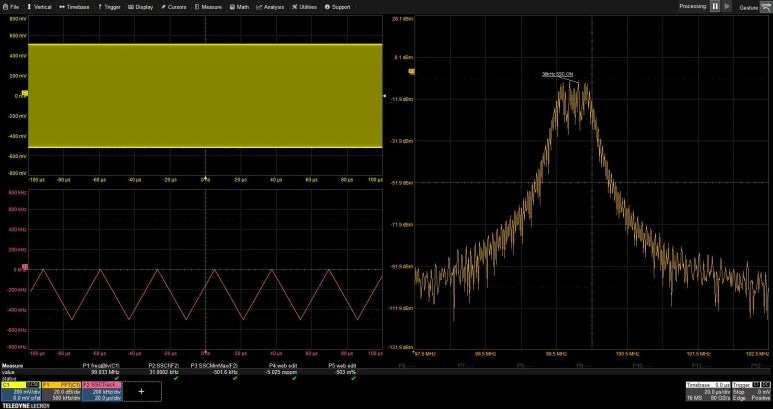Click the P5 value -503 m%
Screen dimensions: 773x409
tap(346, 372)
